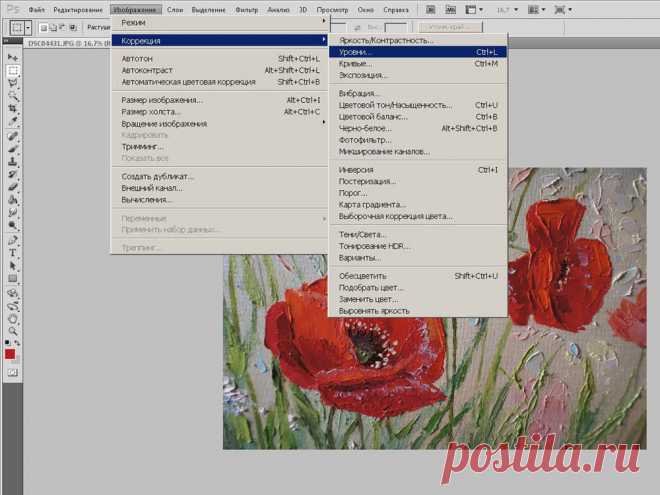Select the Hand tool
This screenshot has height=495, width=660.
[13, 318]
